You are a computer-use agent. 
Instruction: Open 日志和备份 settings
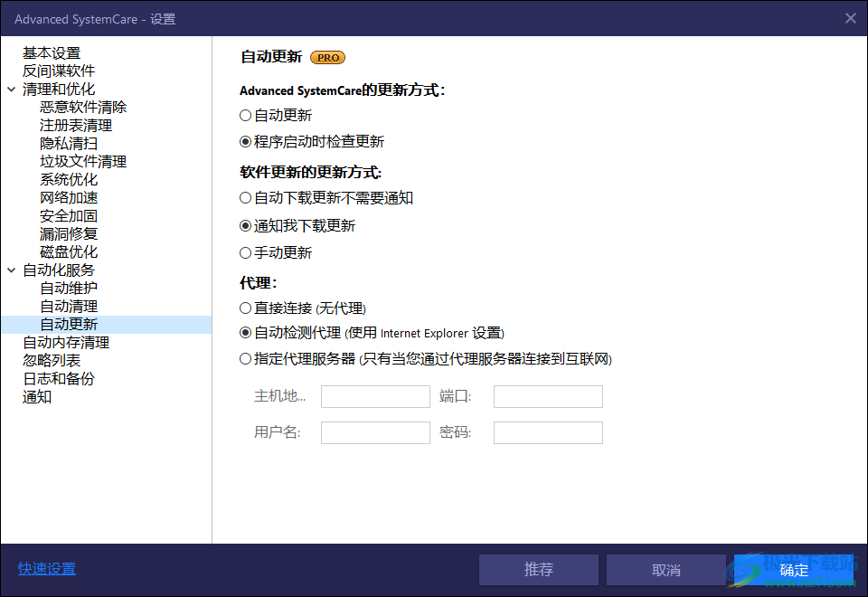click(59, 379)
